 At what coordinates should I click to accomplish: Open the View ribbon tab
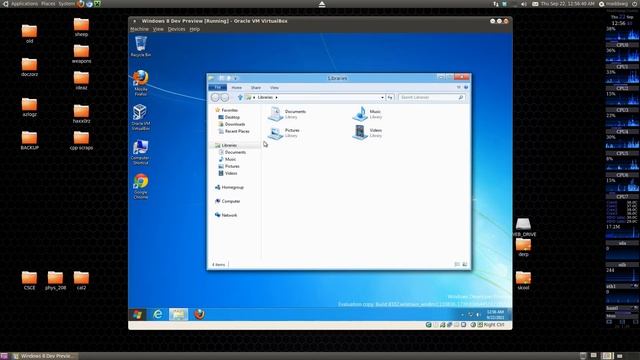pyautogui.click(x=274, y=88)
